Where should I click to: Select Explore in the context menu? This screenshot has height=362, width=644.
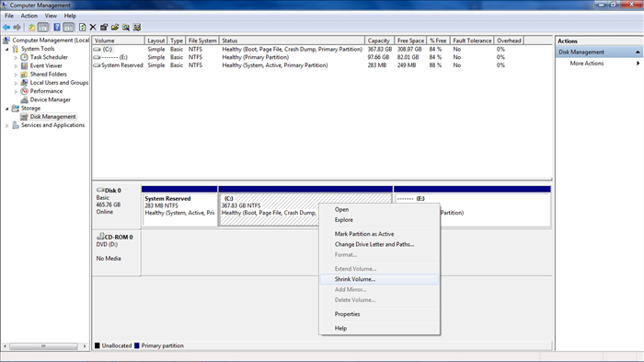(379, 219)
